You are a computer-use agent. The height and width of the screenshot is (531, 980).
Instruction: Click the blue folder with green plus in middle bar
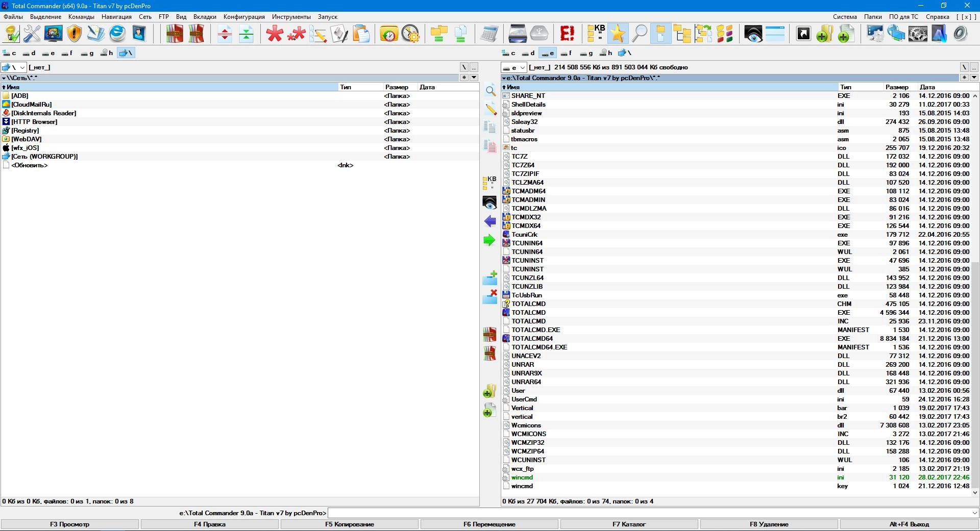coord(489,278)
